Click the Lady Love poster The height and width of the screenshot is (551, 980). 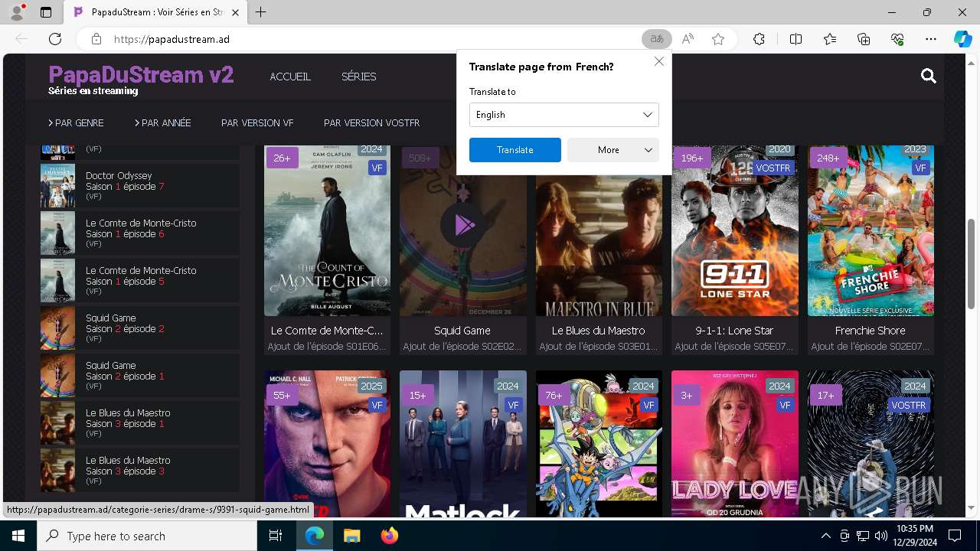click(x=735, y=445)
